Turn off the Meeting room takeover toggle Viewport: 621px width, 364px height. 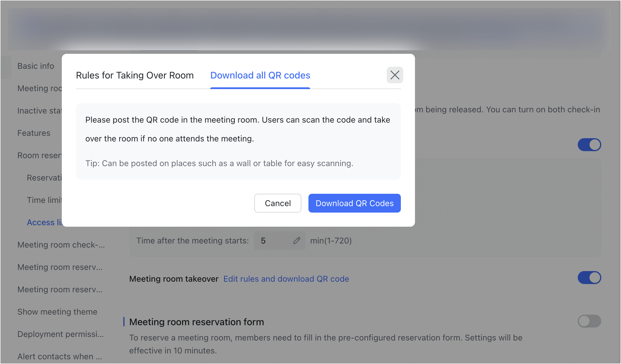pyautogui.click(x=590, y=277)
